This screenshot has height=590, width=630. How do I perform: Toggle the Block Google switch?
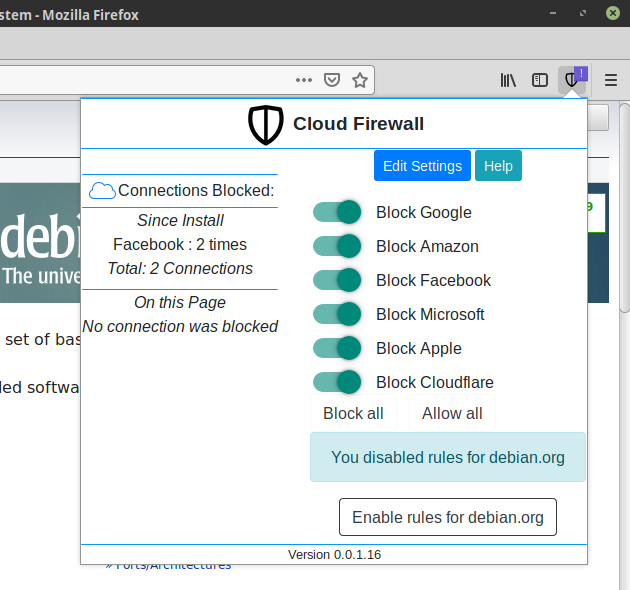337,212
